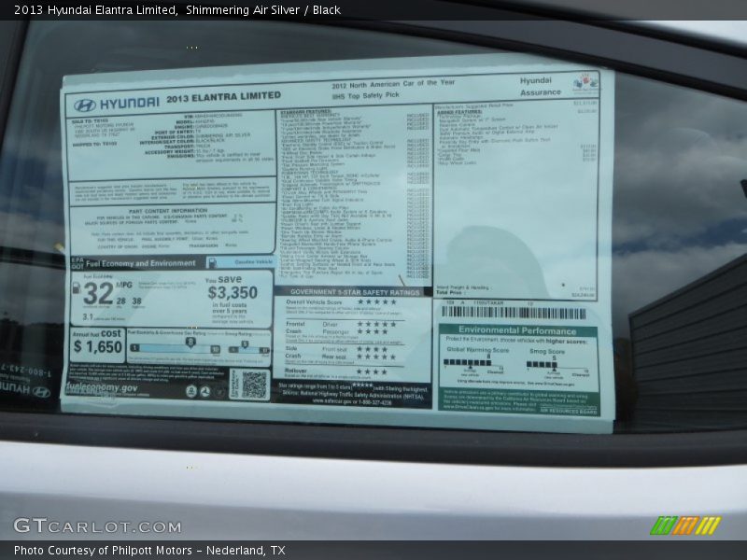Click the Overall Vehicle Score star rating
This screenshot has width=747, height=560.
377,301
